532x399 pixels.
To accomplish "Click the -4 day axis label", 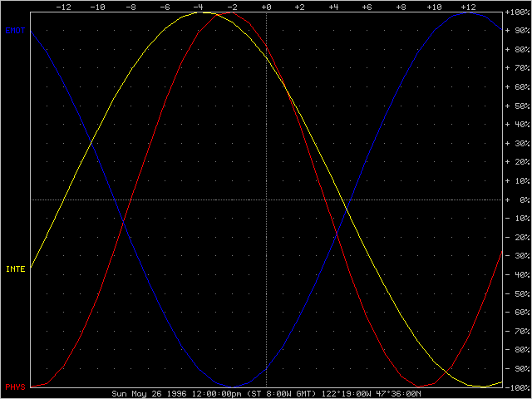I will tap(199, 7).
